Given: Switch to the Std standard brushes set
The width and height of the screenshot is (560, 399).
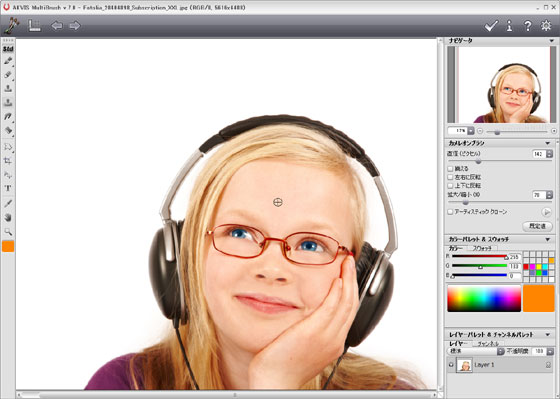Looking at the screenshot, I should (x=8, y=49).
